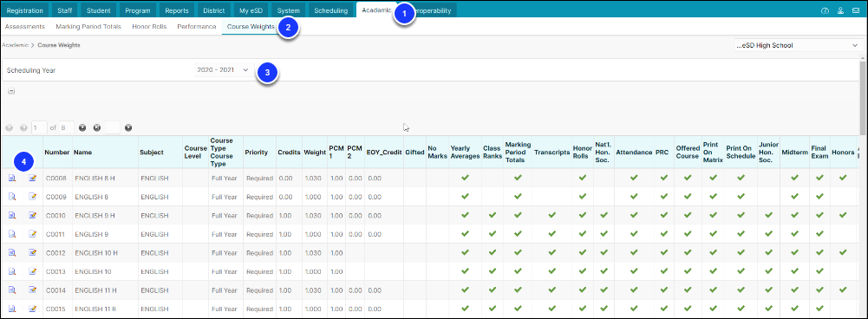868x319 pixels.
Task: Open the Reports tab
Action: click(x=178, y=10)
